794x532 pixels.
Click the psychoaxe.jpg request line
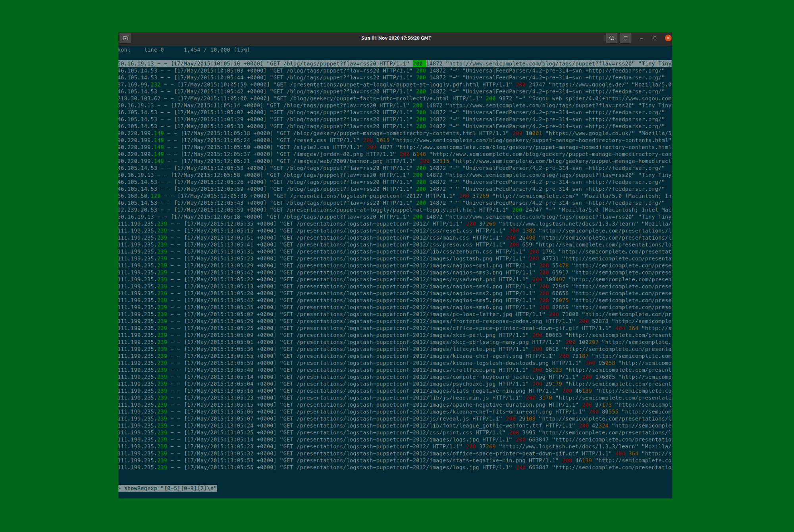click(395, 384)
